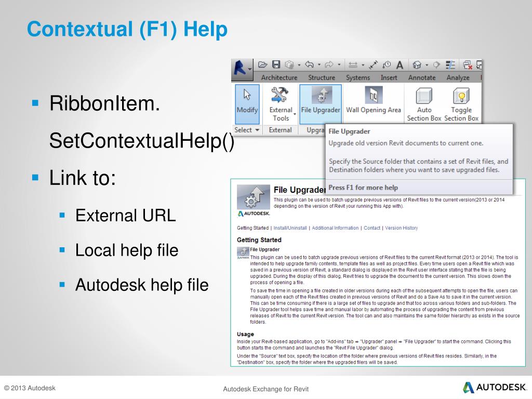Click the Undo arrow icon
Viewport: 532px width, 399px height.
coord(309,64)
